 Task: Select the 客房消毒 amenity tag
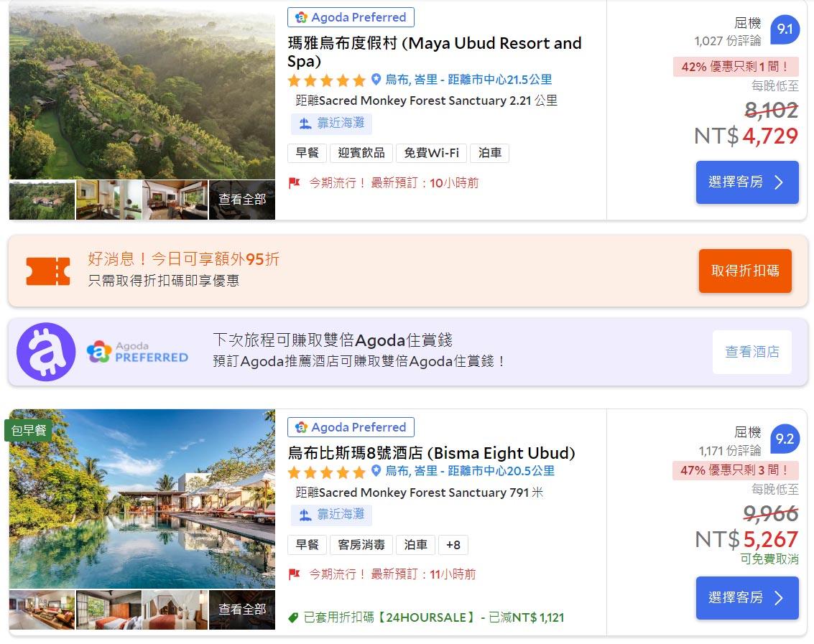point(361,545)
